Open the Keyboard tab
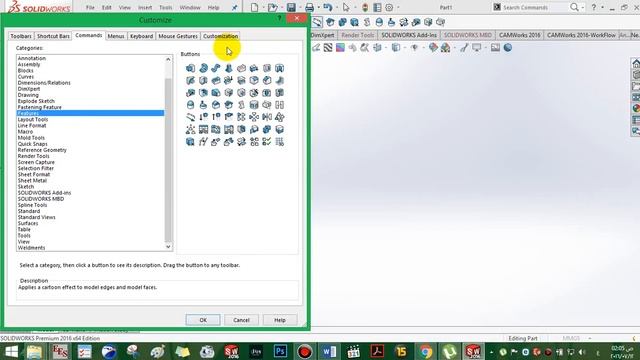This screenshot has width=640, height=360. click(141, 36)
